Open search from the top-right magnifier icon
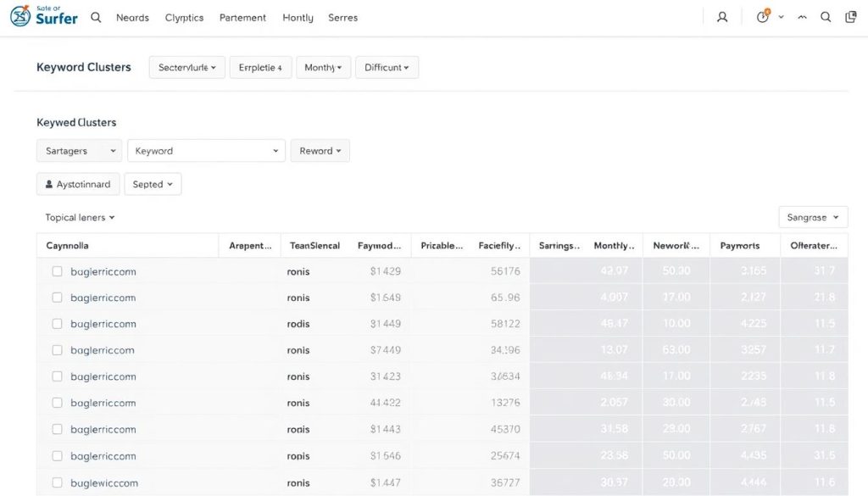This screenshot has height=496, width=868. 826,16
